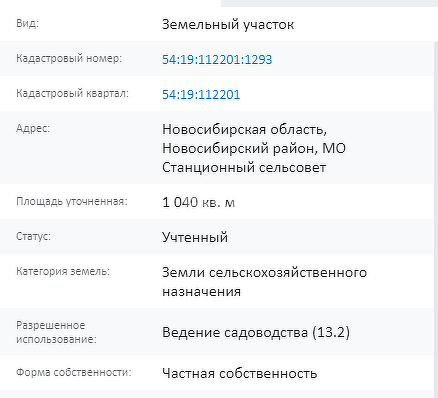Viewport: 438px width, 398px height.
Task: Click the 'Статус:' label
Action: 33,236
